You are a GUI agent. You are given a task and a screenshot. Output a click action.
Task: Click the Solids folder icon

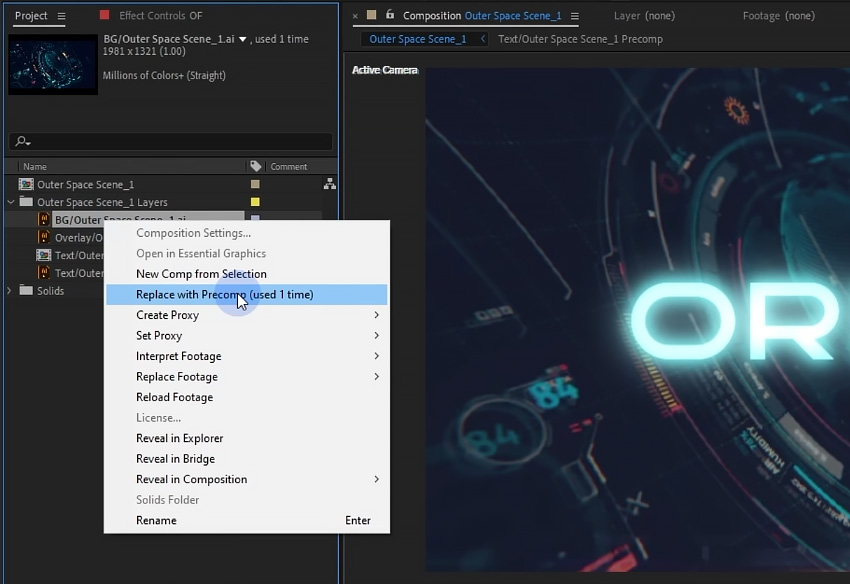coord(26,290)
